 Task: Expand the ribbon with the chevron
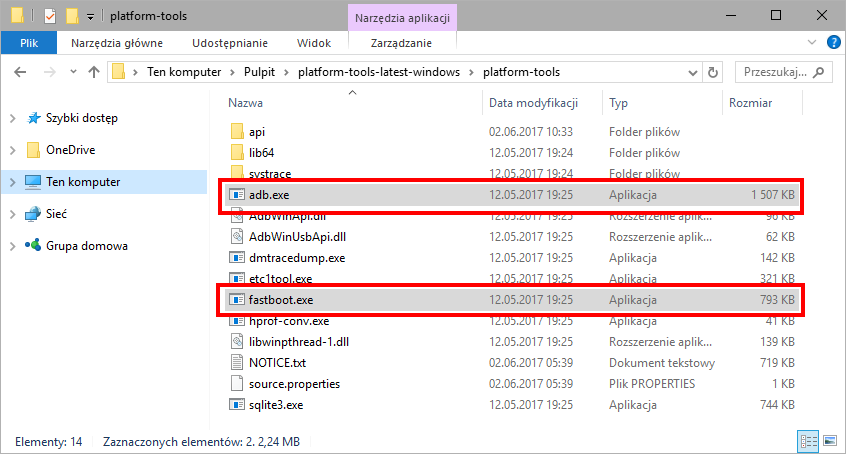812,43
